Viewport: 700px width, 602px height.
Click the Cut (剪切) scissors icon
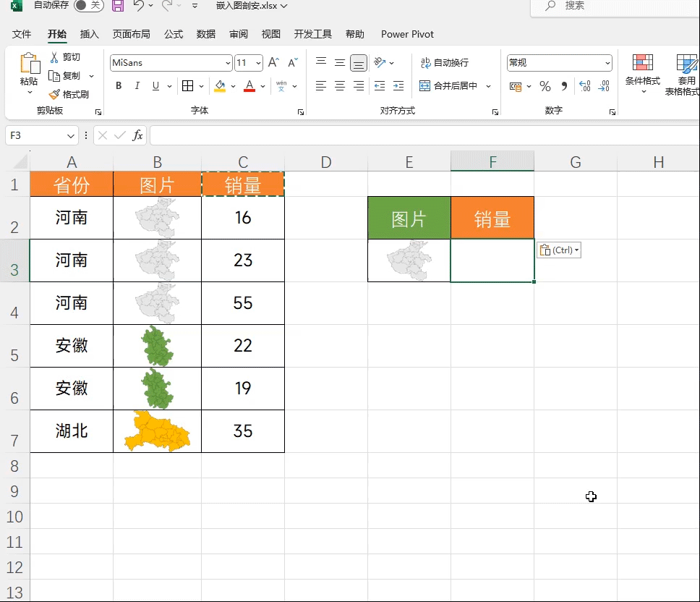[x=54, y=57]
